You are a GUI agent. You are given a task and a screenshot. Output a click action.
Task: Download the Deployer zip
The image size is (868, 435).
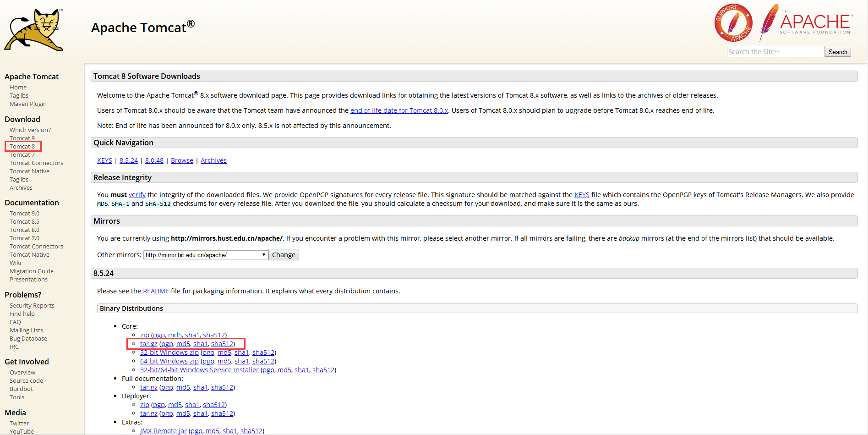(145, 405)
